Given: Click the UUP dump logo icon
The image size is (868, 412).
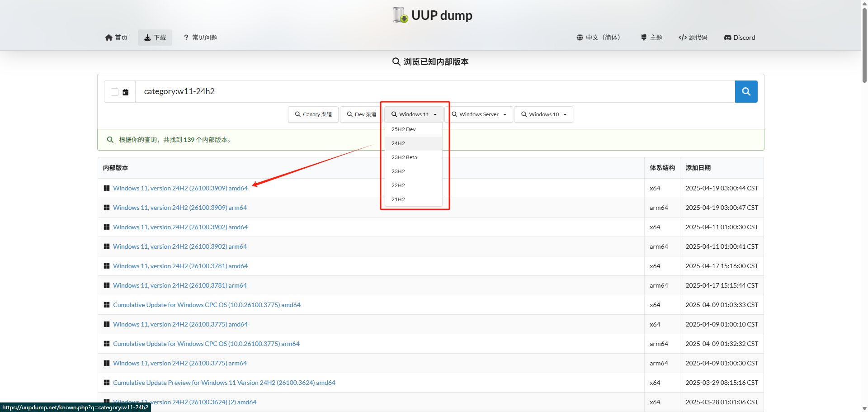Looking at the screenshot, I should pyautogui.click(x=400, y=15).
